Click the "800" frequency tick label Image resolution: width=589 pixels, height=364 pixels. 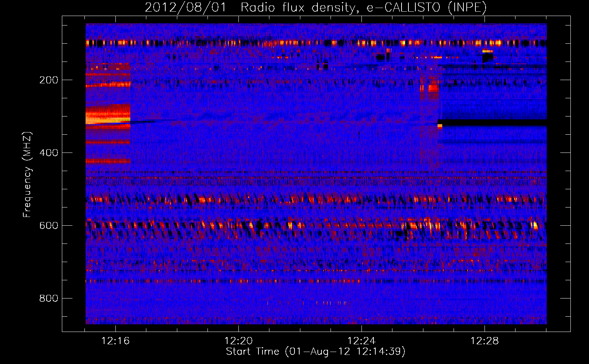[x=49, y=298]
